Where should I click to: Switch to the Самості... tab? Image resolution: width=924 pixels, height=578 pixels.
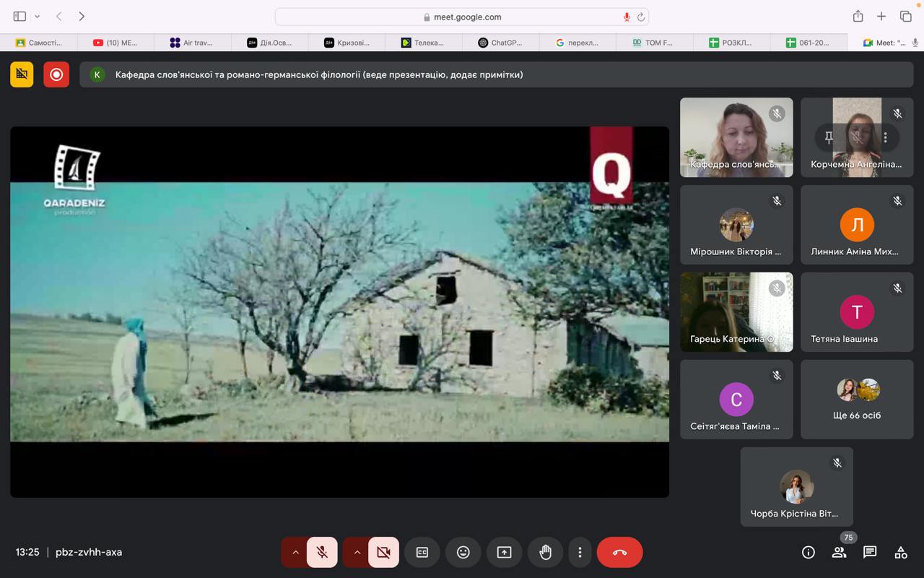pyautogui.click(x=39, y=43)
